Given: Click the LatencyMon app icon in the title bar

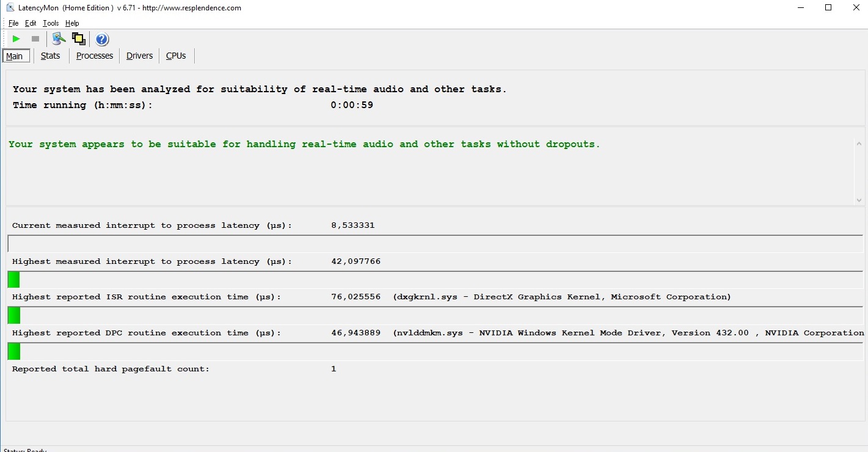Looking at the screenshot, I should pos(10,8).
